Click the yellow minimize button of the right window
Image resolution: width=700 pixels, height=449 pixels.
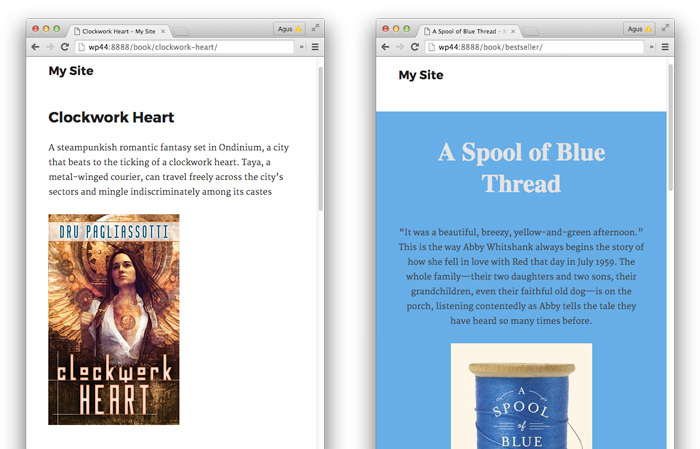[396, 29]
